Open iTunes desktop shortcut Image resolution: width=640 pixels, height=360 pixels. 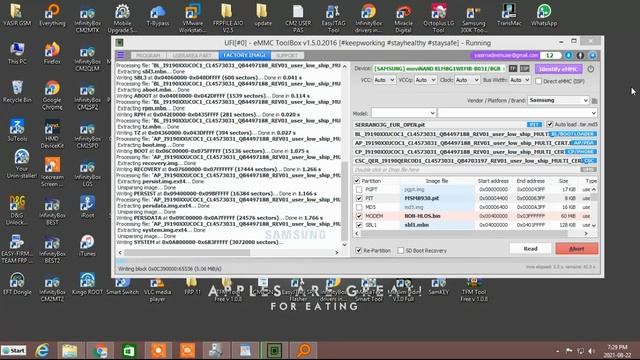[87, 245]
